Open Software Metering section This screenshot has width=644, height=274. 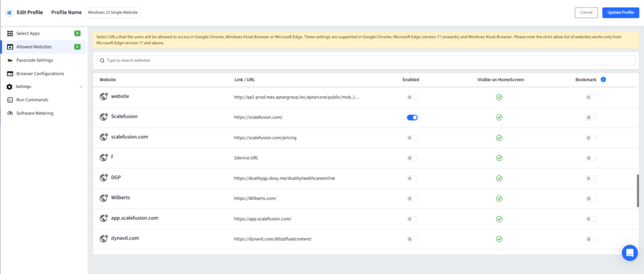(x=43, y=113)
